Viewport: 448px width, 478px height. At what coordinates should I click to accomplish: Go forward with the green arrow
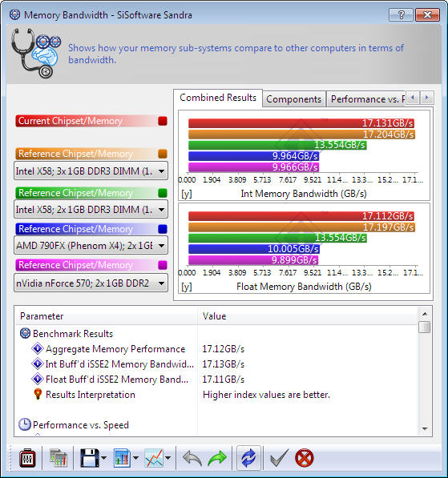tap(217, 458)
